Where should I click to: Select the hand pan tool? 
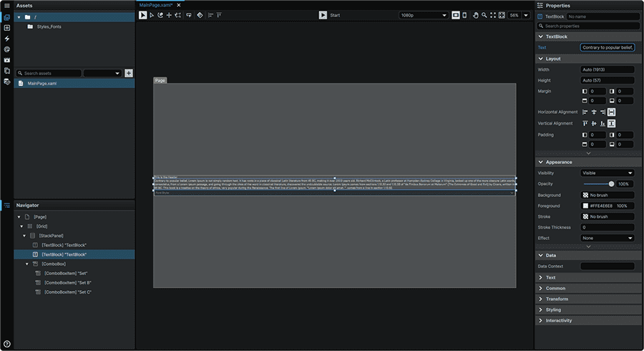pyautogui.click(x=475, y=15)
